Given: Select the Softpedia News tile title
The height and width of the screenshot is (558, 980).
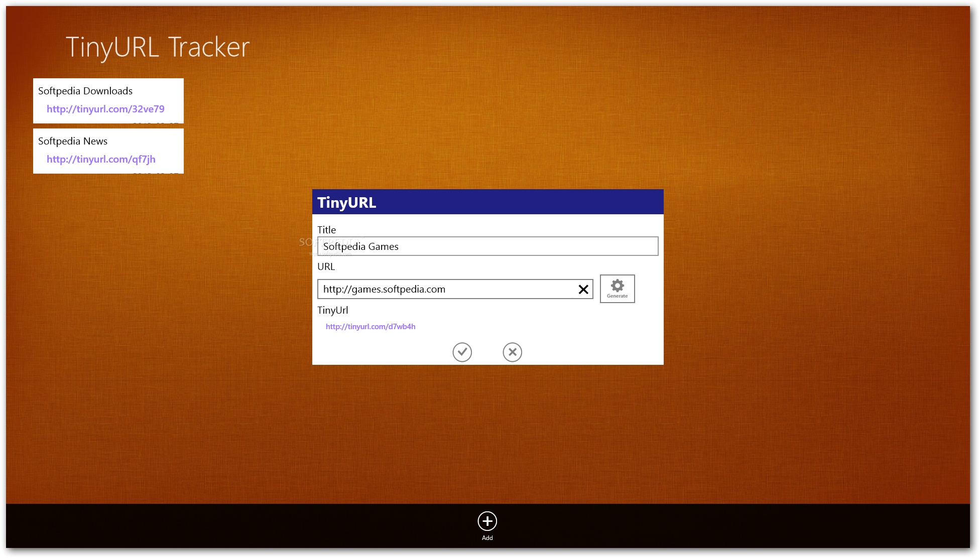Looking at the screenshot, I should (x=73, y=141).
